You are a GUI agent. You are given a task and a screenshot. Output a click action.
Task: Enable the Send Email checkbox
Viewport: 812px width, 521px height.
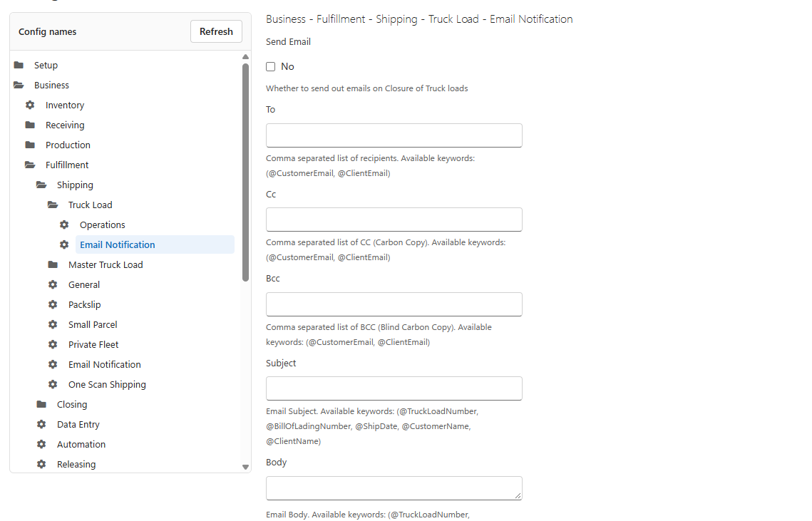click(x=270, y=66)
